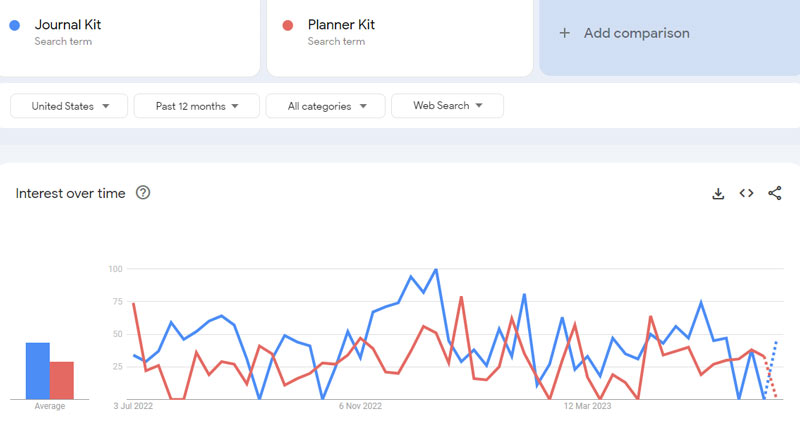Click the red Average bar
800x427 pixels.
[x=62, y=380]
